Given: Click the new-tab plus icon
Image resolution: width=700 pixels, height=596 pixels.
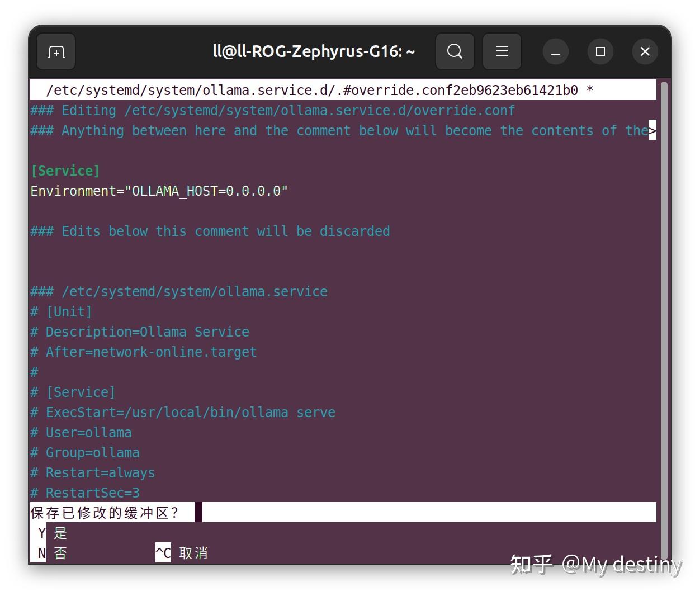Looking at the screenshot, I should tap(55, 51).
